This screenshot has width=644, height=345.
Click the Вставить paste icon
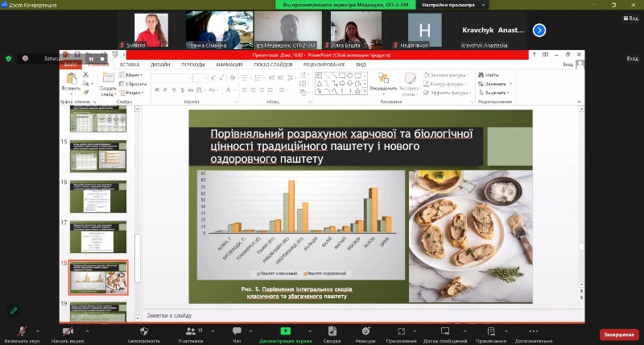click(x=71, y=78)
